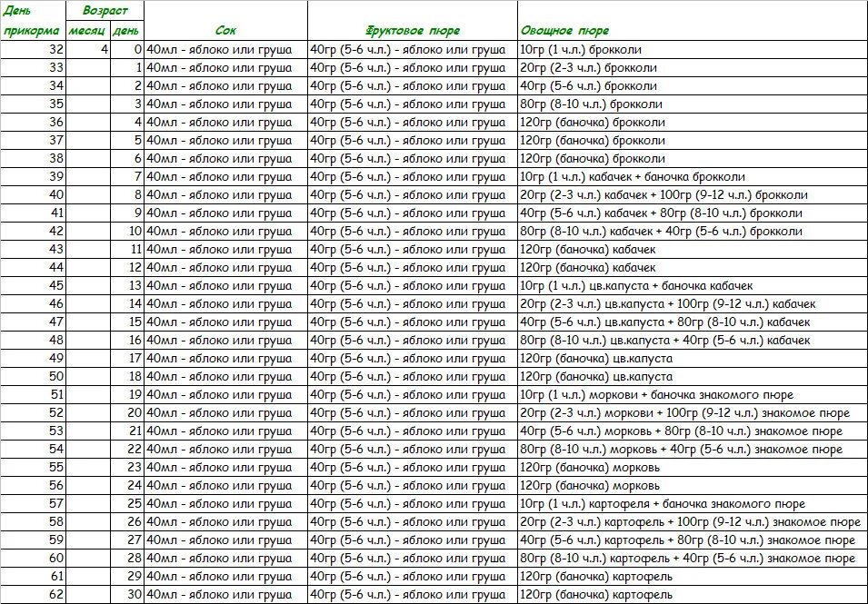Click the 'Возраст' header cell
The width and height of the screenshot is (868, 604).
pyautogui.click(x=105, y=11)
